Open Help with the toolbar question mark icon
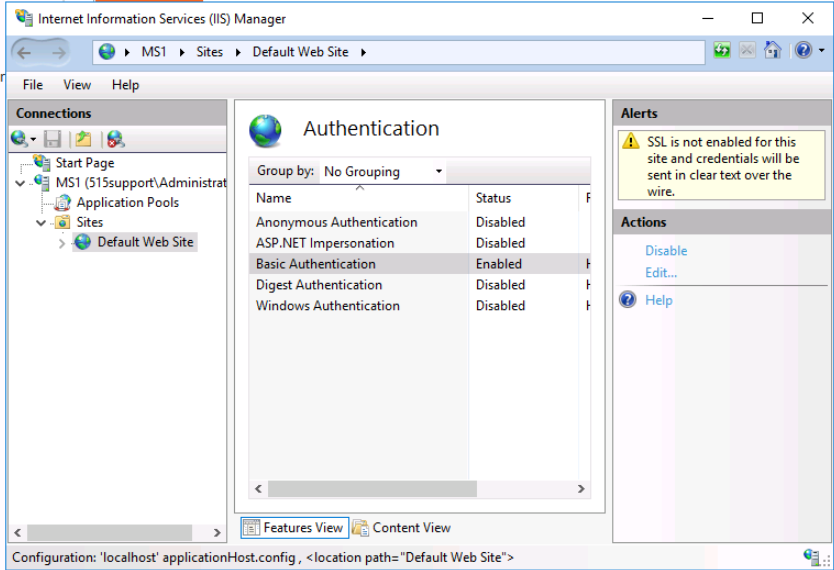This screenshot has height=570, width=834. [x=803, y=51]
